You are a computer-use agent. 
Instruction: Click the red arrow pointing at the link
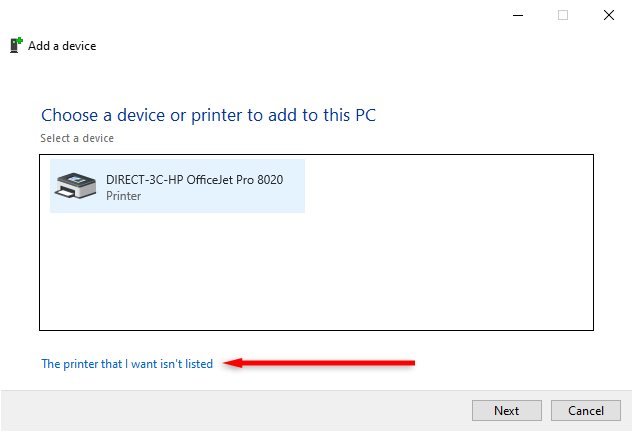[320, 363]
